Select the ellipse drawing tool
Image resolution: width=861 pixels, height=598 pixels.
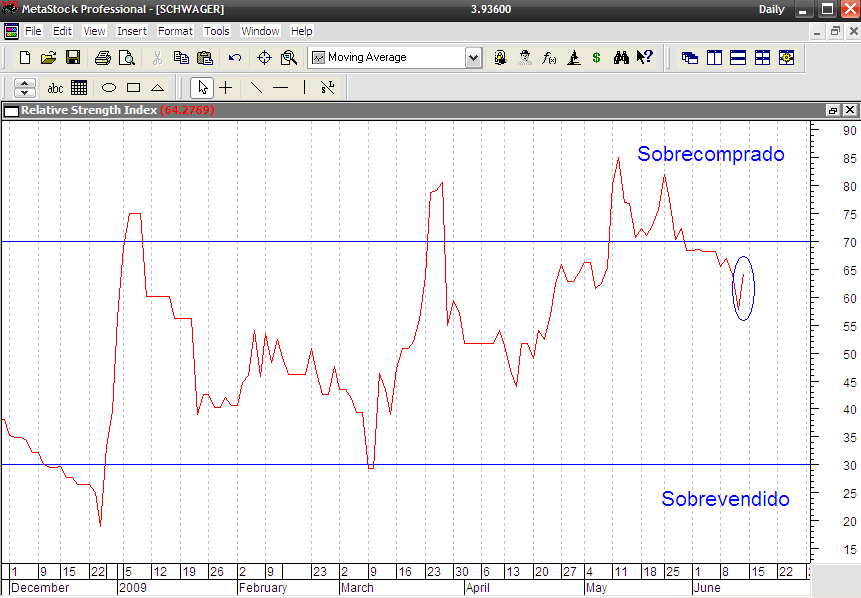[109, 88]
